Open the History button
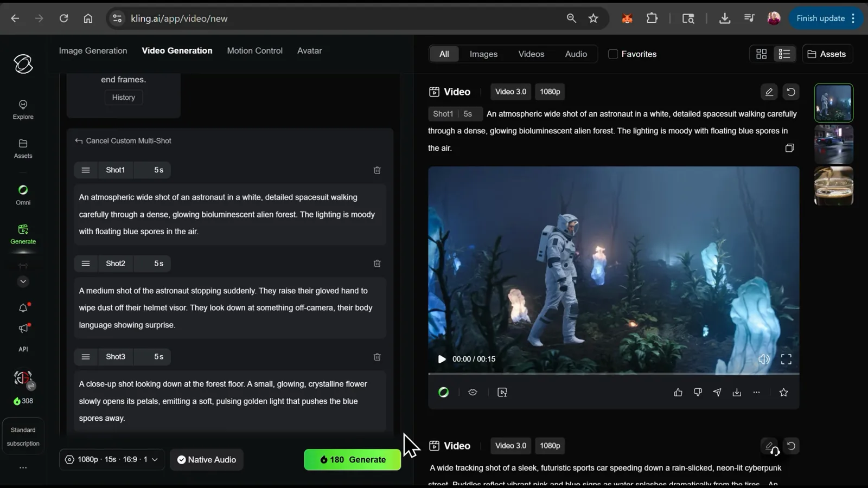The height and width of the screenshot is (488, 868). pyautogui.click(x=124, y=98)
